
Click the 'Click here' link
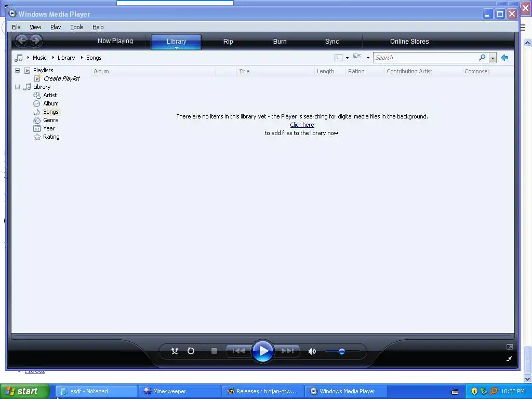[302, 125]
